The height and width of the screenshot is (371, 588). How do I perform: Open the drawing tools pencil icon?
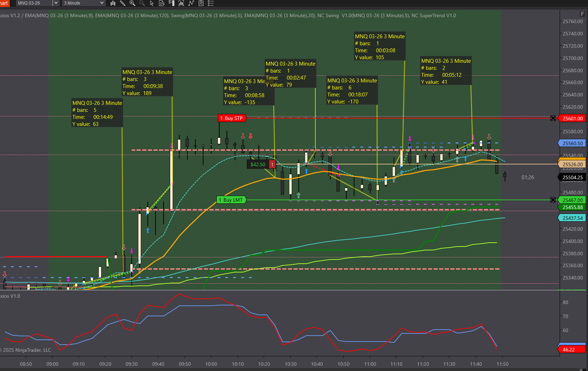[123, 3]
